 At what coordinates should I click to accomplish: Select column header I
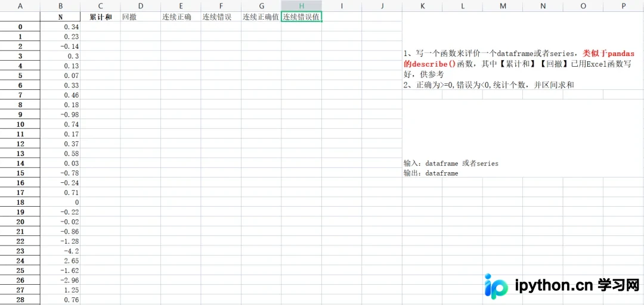point(342,6)
